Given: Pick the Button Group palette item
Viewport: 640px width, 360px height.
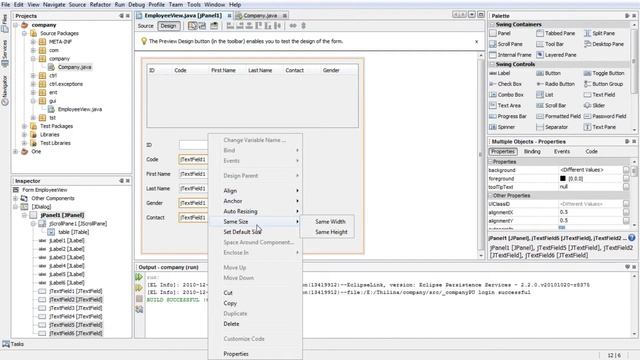Looking at the screenshot, I should click(604, 84).
